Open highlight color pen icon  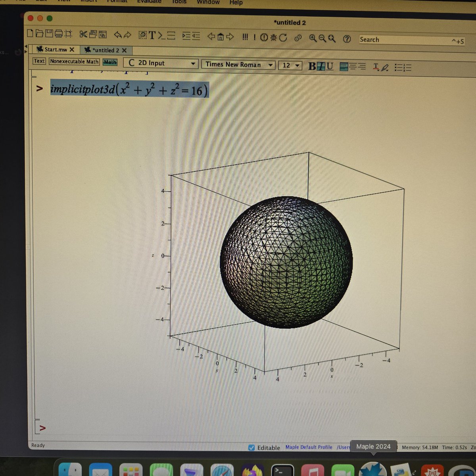click(x=384, y=68)
